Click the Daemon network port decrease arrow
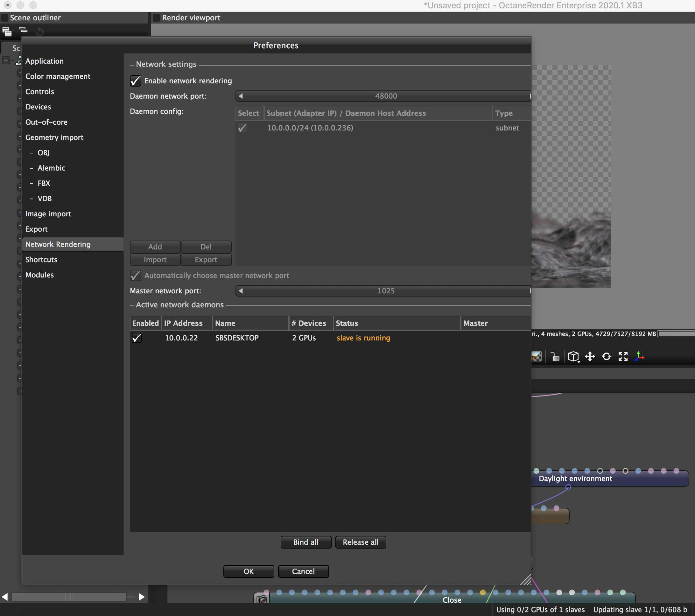 (241, 96)
